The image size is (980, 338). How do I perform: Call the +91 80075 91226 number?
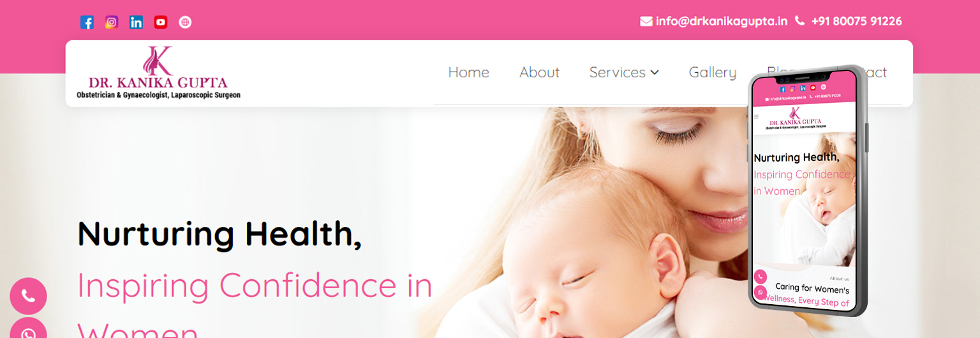pyautogui.click(x=856, y=21)
